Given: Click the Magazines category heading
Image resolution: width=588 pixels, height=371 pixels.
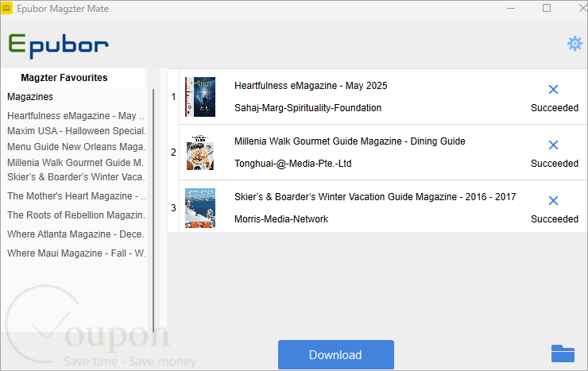Looking at the screenshot, I should coord(30,97).
